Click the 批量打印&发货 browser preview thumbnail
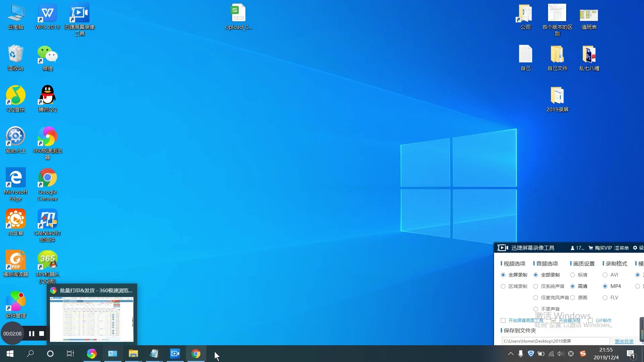 point(92,319)
